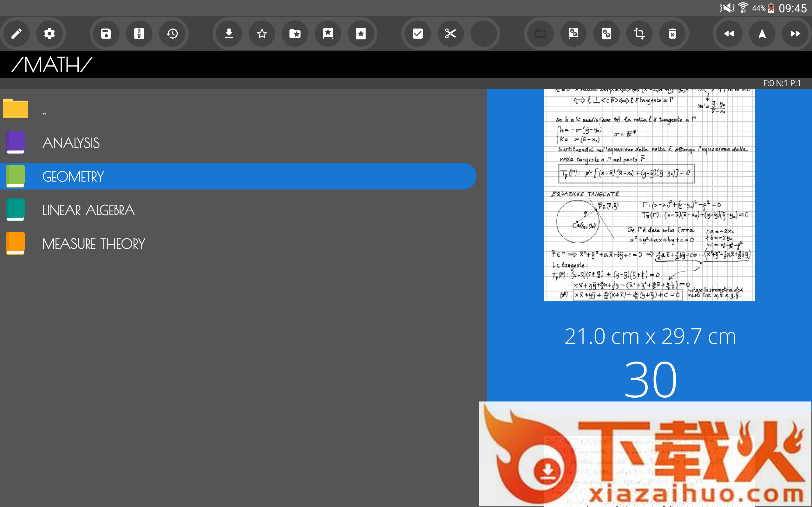The width and height of the screenshot is (812, 507).
Task: Click the /MATH/ path header
Action: [x=52, y=65]
